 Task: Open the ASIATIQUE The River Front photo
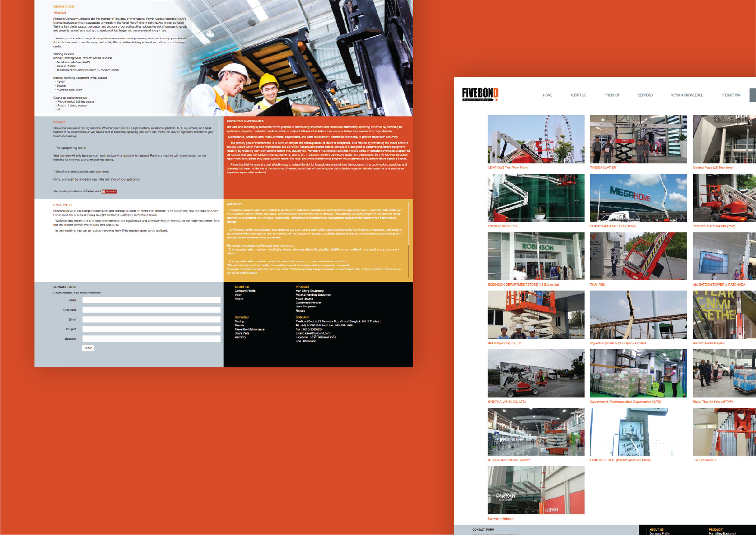point(536,139)
